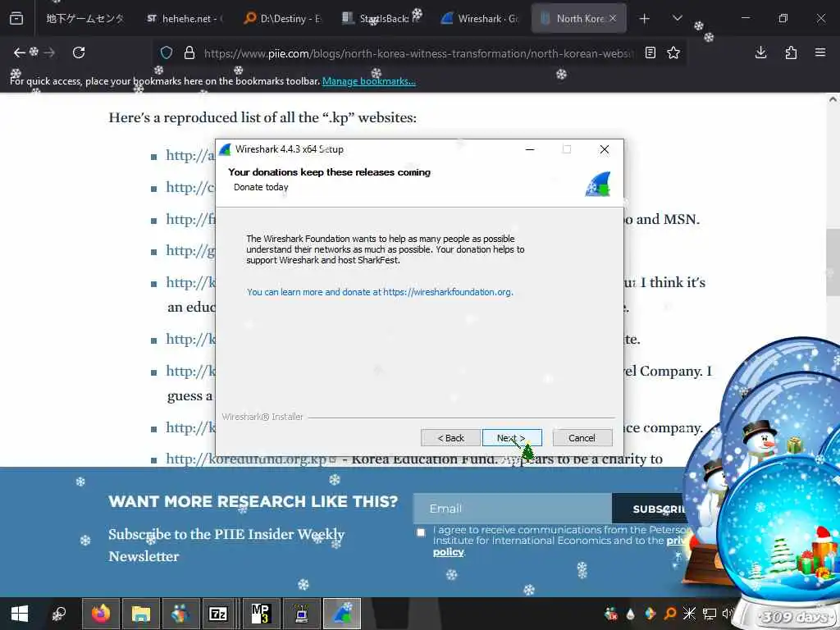Viewport: 840px width, 630px height.
Task: Click the browser back arrow
Action: click(x=20, y=52)
